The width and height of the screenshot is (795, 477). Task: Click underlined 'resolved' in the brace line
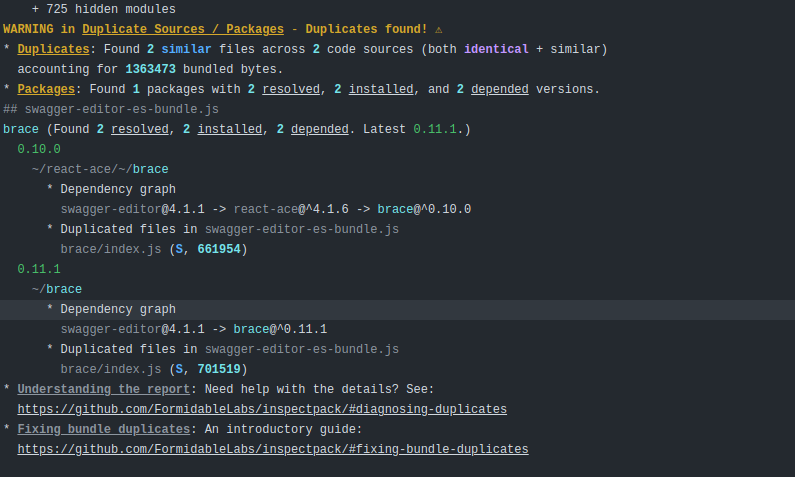140,129
